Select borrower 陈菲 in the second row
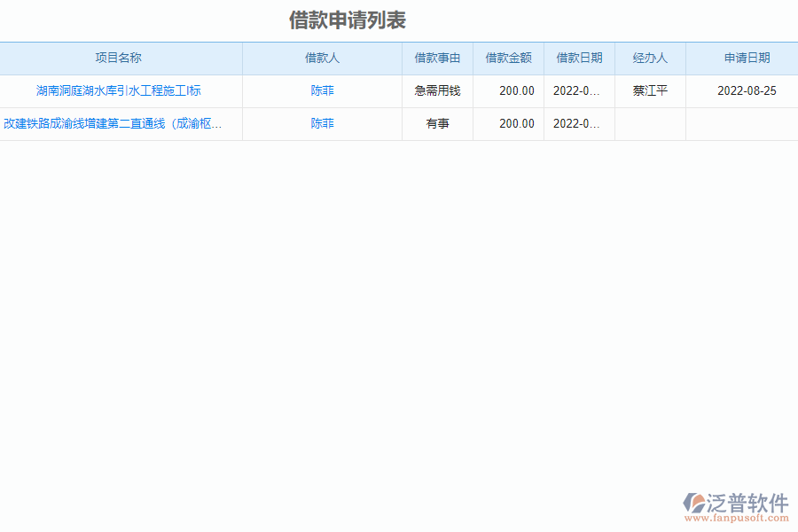The height and width of the screenshot is (532, 798). tap(321, 123)
